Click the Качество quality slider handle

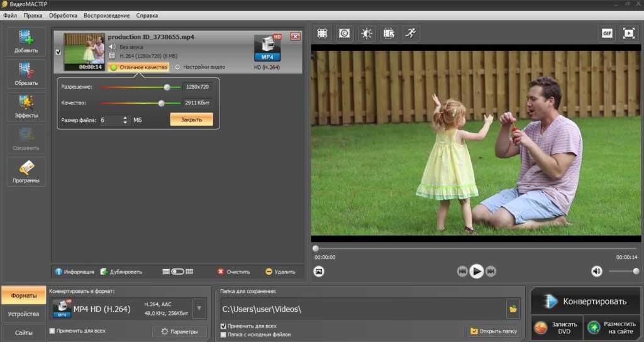[161, 102]
